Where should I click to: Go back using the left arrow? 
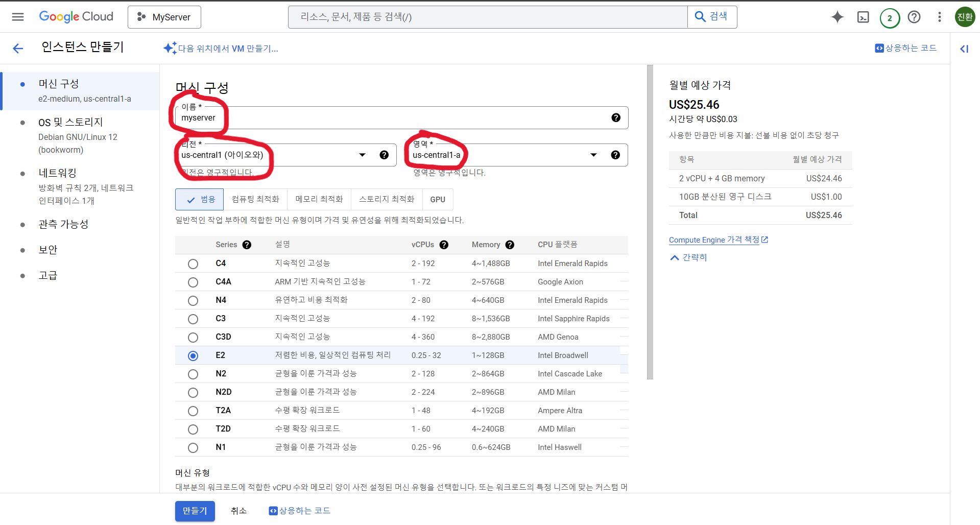(x=18, y=49)
